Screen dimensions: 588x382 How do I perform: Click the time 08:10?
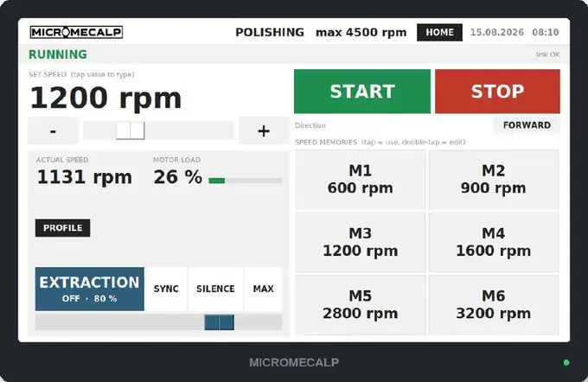point(546,32)
